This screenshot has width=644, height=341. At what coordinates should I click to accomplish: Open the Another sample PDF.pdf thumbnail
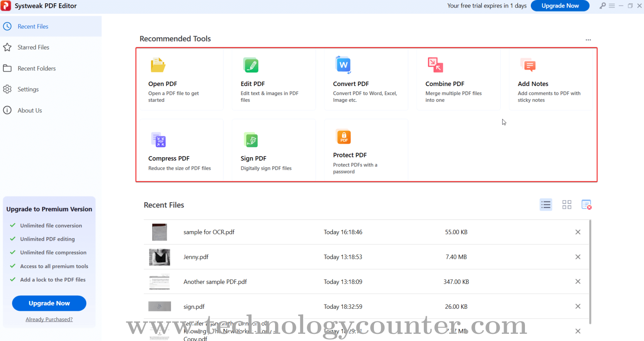(160, 282)
